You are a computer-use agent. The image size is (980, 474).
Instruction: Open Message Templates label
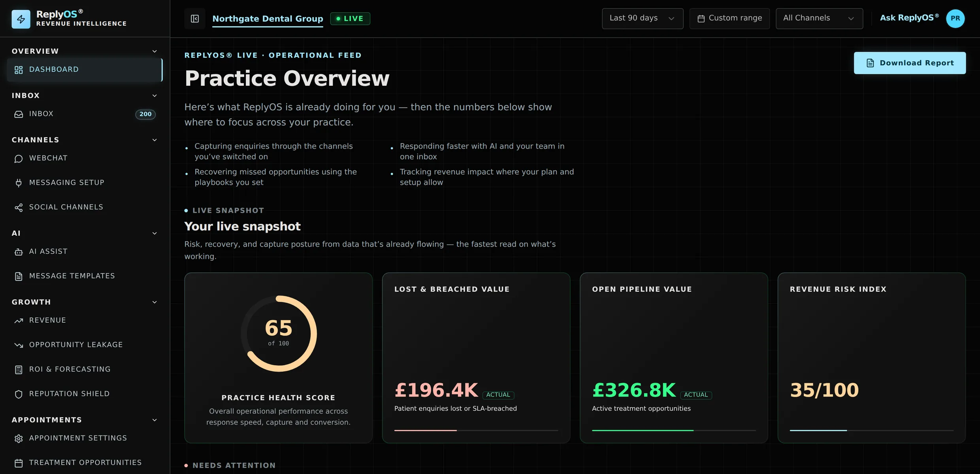(72, 276)
